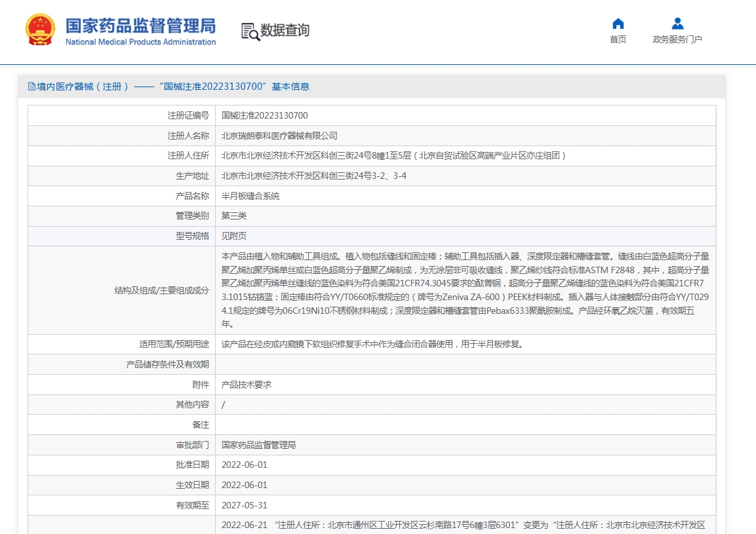Click the 生效日期 value 2022-06-01
Viewport: 756px width, 534px height.
245,485
